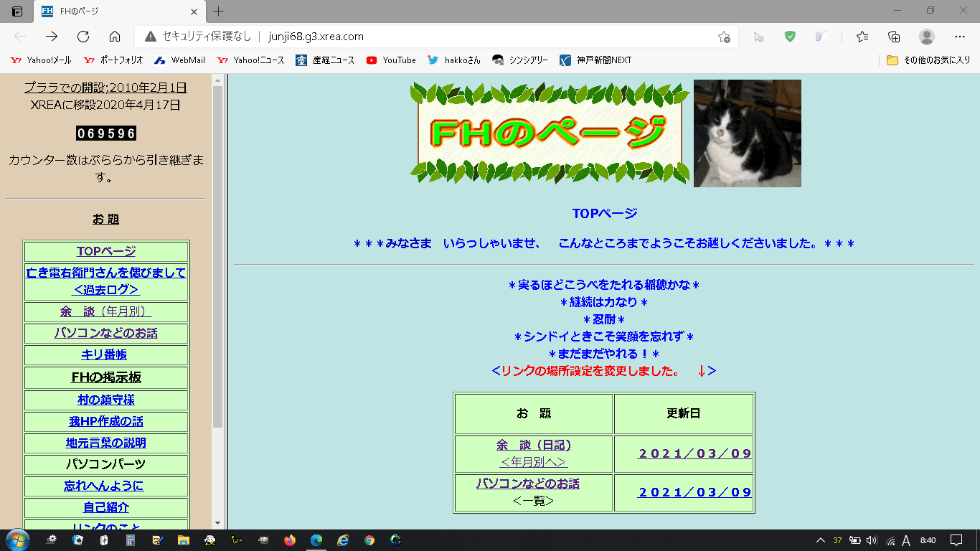Image resolution: width=980 pixels, height=551 pixels.
Task: Open 亡き電右衛門さんを偲びまして link
Action: pos(106,281)
